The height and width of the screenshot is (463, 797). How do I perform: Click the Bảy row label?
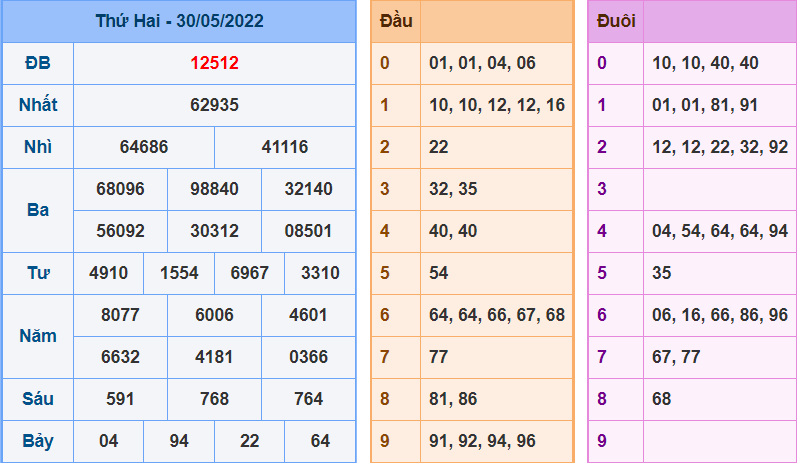pos(38,441)
